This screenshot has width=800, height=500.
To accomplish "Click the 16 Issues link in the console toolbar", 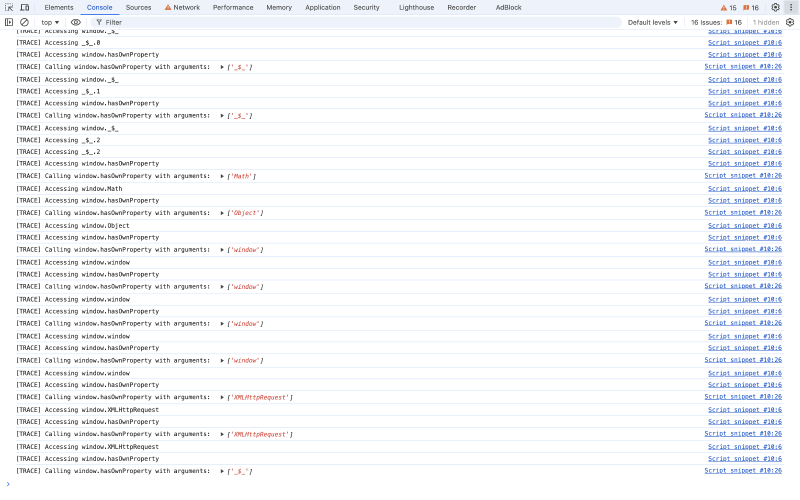I will pyautogui.click(x=716, y=22).
